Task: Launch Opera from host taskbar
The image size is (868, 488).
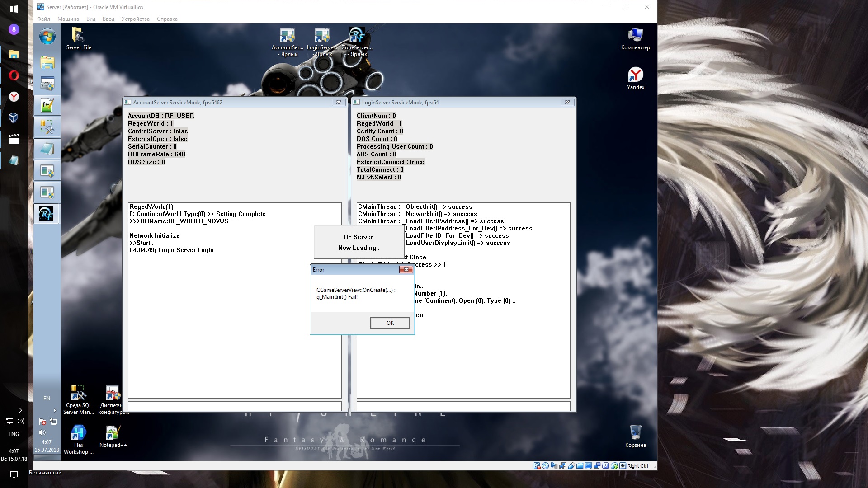Action: 14,75
